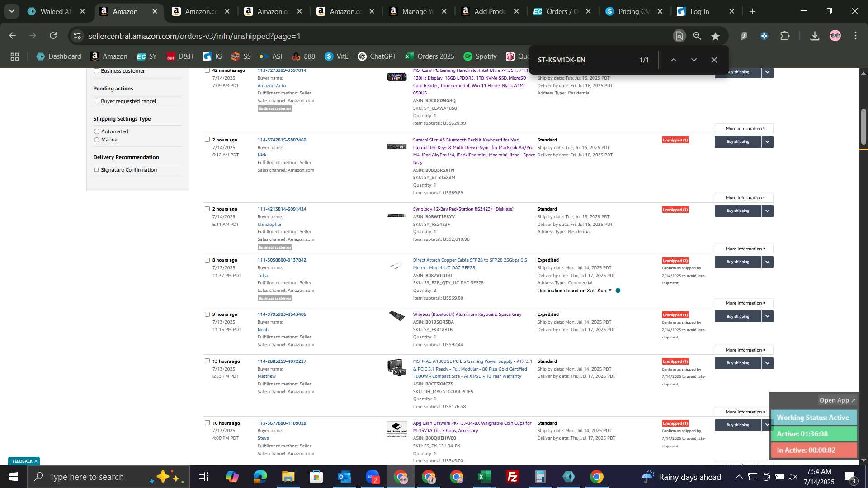Switch to the Log In browser tab
This screenshot has width=868, height=488.
point(706,11)
